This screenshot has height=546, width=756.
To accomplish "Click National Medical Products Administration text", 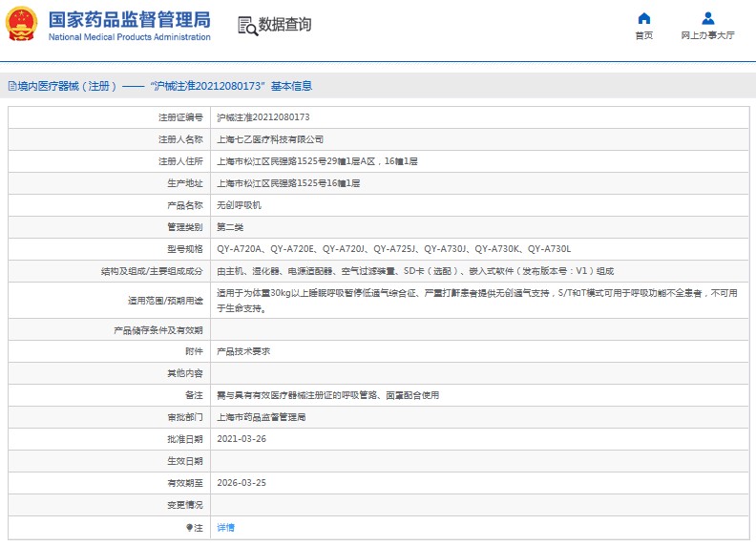I will (x=129, y=37).
